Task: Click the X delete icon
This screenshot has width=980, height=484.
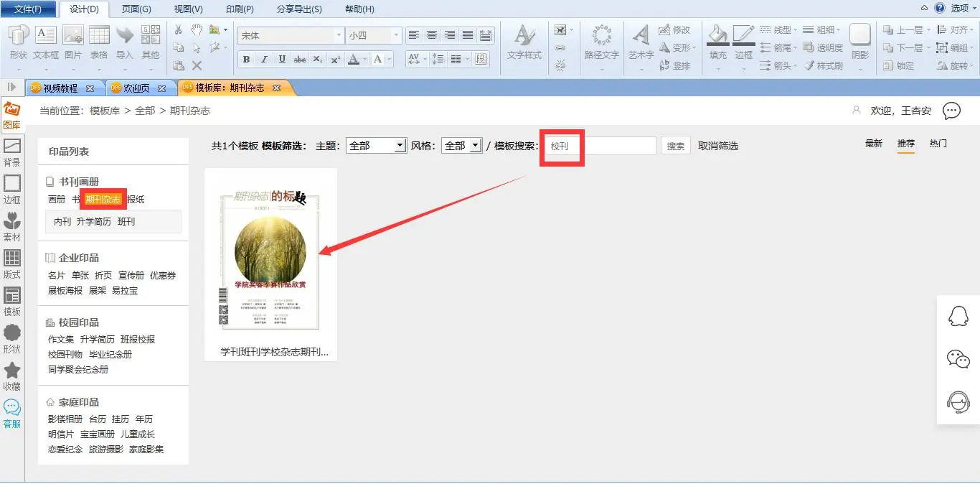Action: point(197,65)
